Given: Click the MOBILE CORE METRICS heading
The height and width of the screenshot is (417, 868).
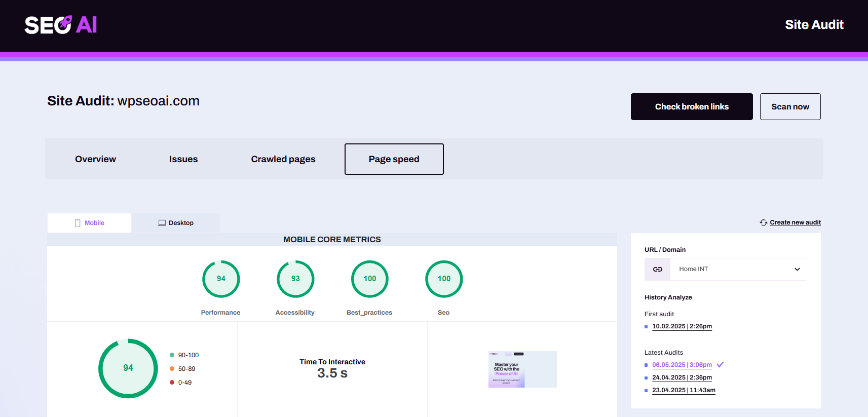Looking at the screenshot, I should click(x=332, y=240).
